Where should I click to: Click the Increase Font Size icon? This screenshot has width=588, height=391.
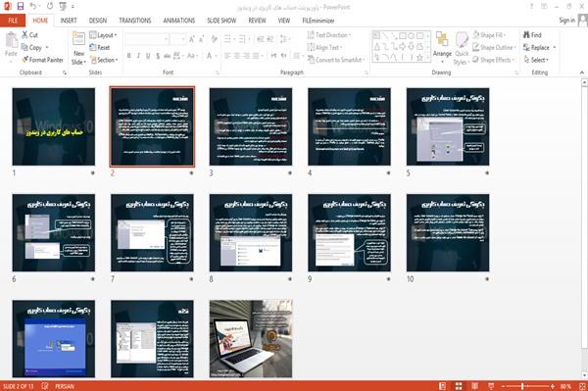192,39
